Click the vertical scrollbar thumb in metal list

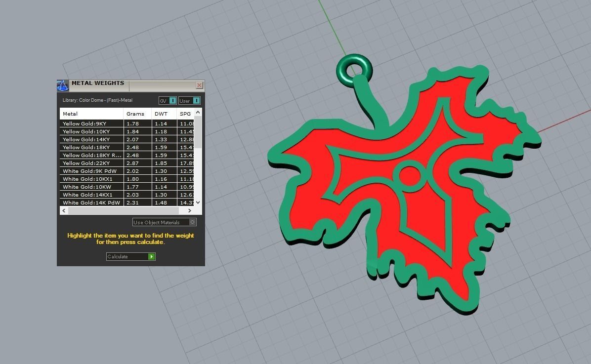tap(198, 132)
